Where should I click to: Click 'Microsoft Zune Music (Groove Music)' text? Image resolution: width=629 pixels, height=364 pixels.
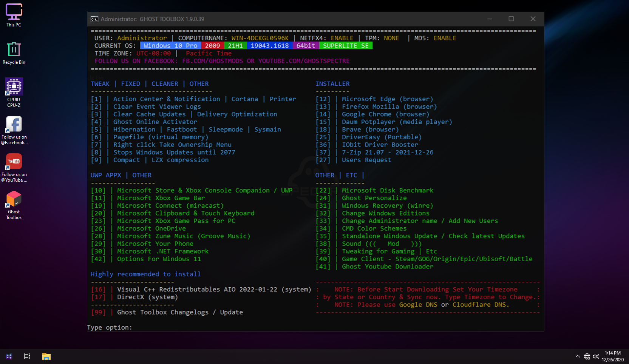click(x=184, y=236)
